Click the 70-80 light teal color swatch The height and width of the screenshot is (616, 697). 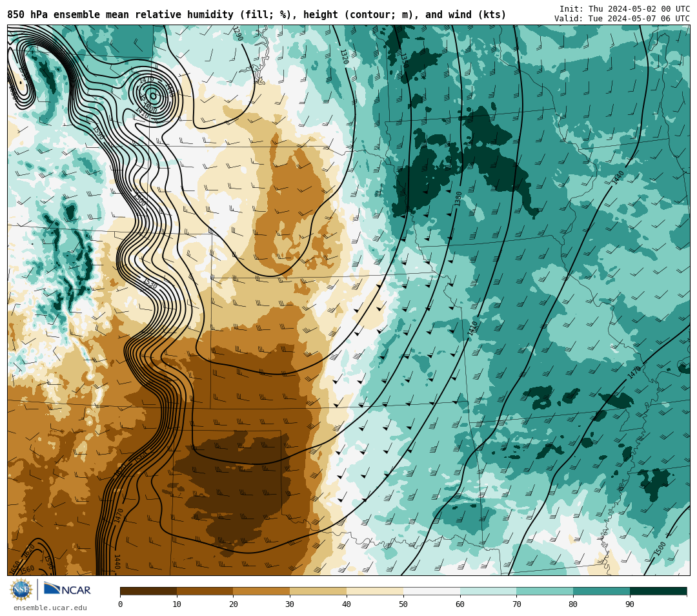coord(545,591)
